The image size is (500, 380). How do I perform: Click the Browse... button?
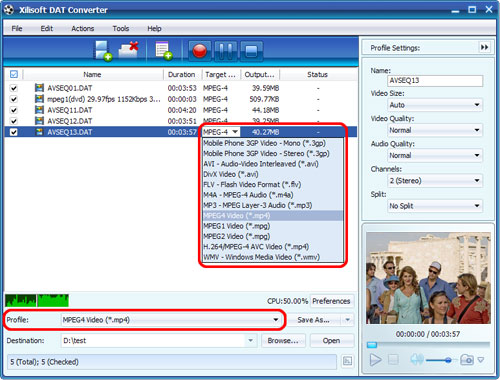[283, 340]
